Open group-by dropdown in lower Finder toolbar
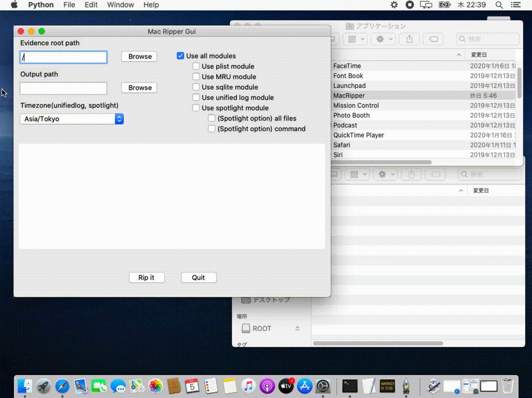Viewport: 532px width, 398px height. point(358,174)
